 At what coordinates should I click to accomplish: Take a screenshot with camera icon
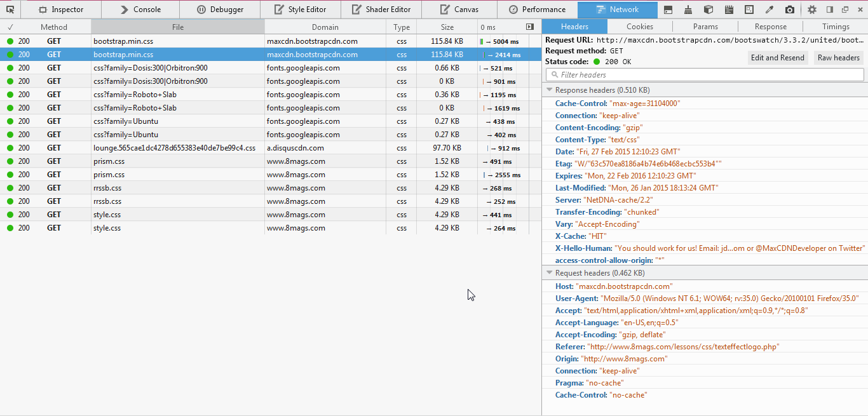click(789, 10)
